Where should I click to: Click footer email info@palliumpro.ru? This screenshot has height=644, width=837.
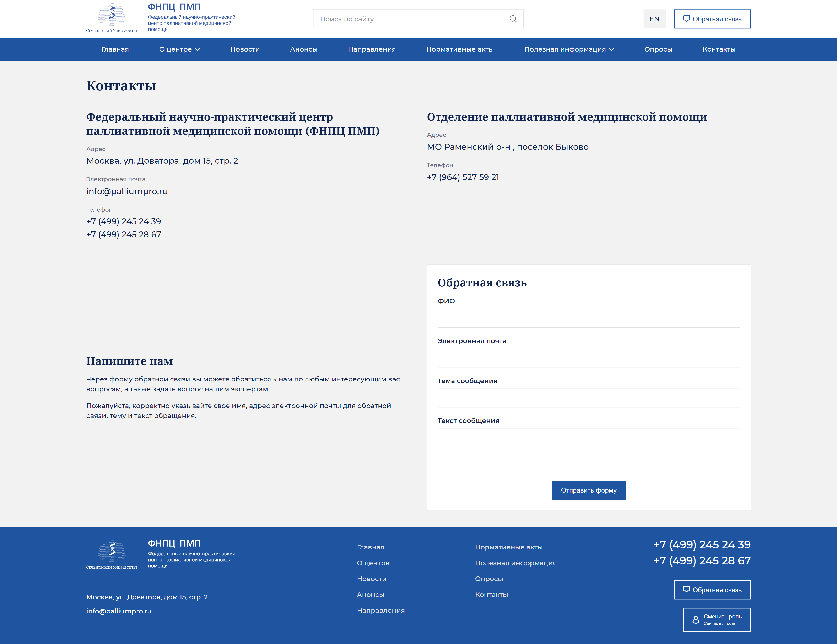pos(118,611)
